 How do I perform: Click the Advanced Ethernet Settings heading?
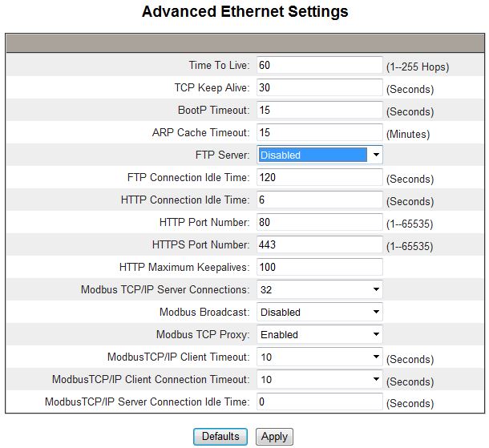[244, 12]
